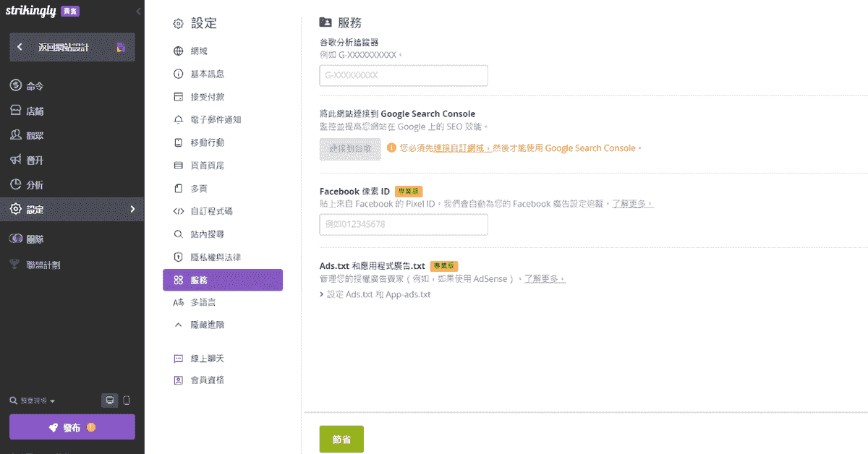This screenshot has width=868, height=454.
Task: Open the 網域 domain settings text
Action: (x=199, y=51)
